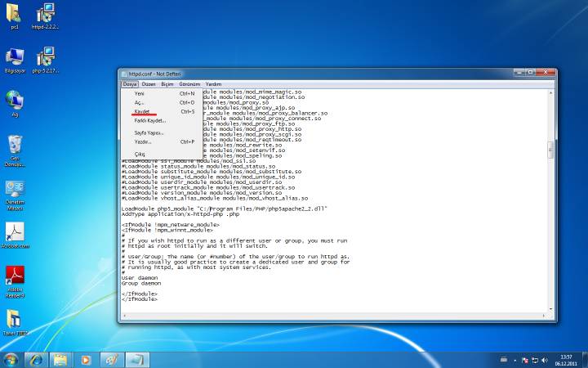Open the Görünüm menu
Viewport: 588px width, 368px height.
pos(189,83)
